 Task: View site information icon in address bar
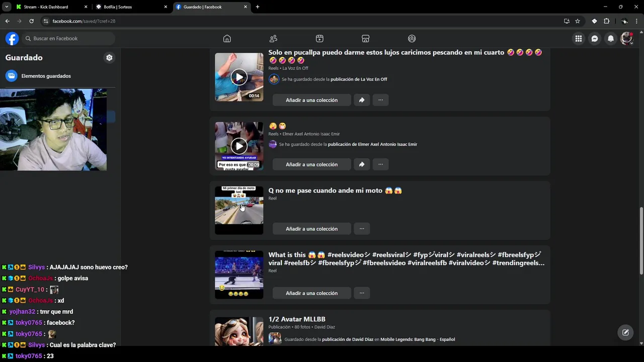coord(46,21)
